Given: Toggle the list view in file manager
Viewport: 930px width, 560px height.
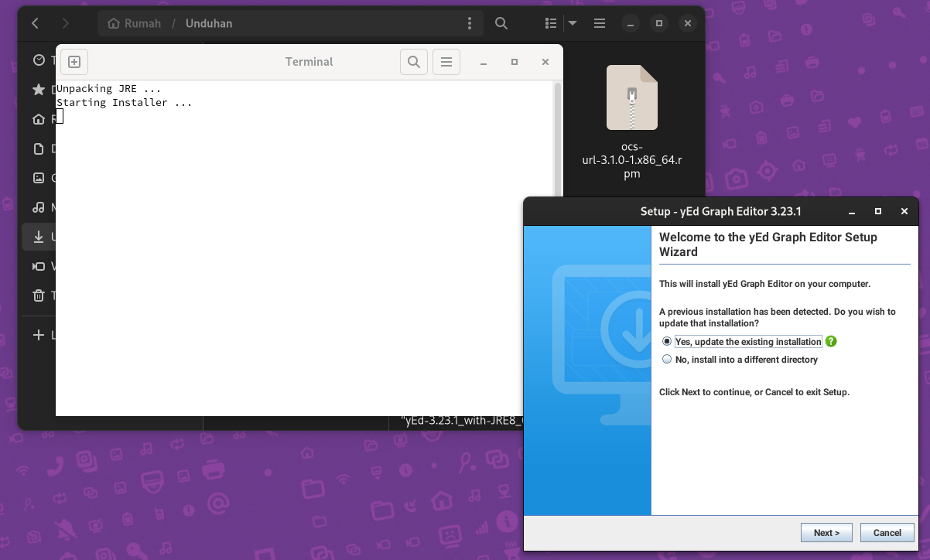Looking at the screenshot, I should pyautogui.click(x=551, y=23).
